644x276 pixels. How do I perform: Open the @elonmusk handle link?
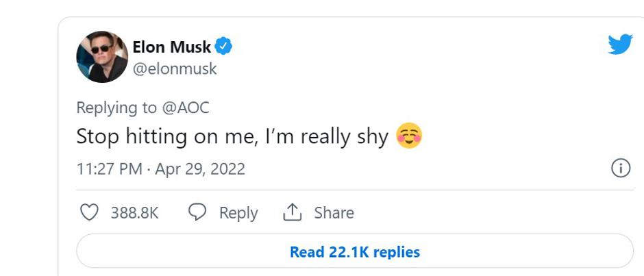pos(174,68)
